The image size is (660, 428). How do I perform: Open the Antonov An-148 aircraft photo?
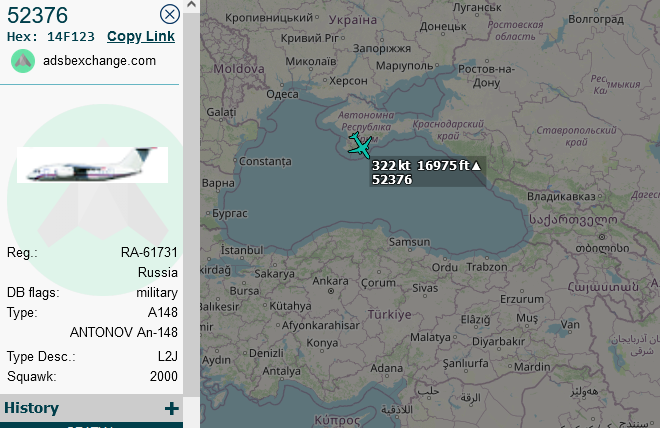(92, 165)
